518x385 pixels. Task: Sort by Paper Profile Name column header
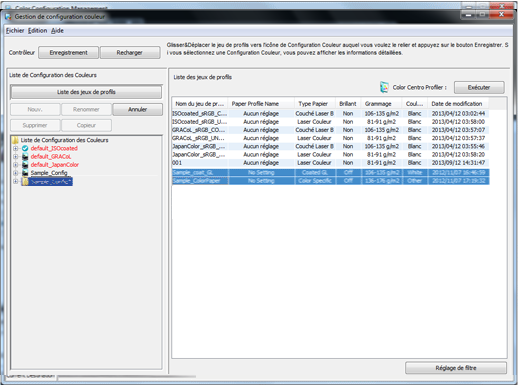261,104
